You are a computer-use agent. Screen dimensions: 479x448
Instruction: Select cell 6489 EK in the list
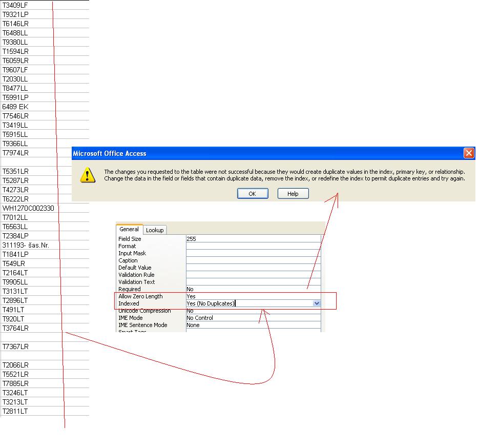click(45, 107)
